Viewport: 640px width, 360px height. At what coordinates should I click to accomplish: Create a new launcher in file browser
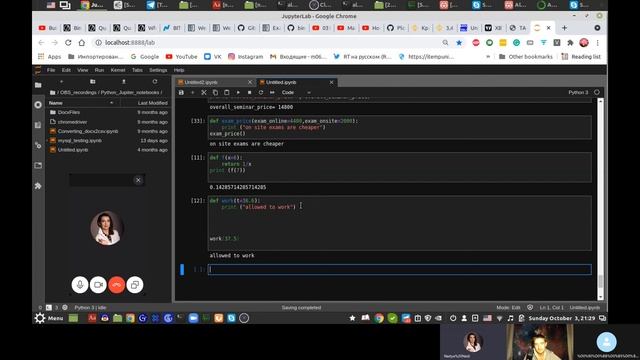pos(62,82)
